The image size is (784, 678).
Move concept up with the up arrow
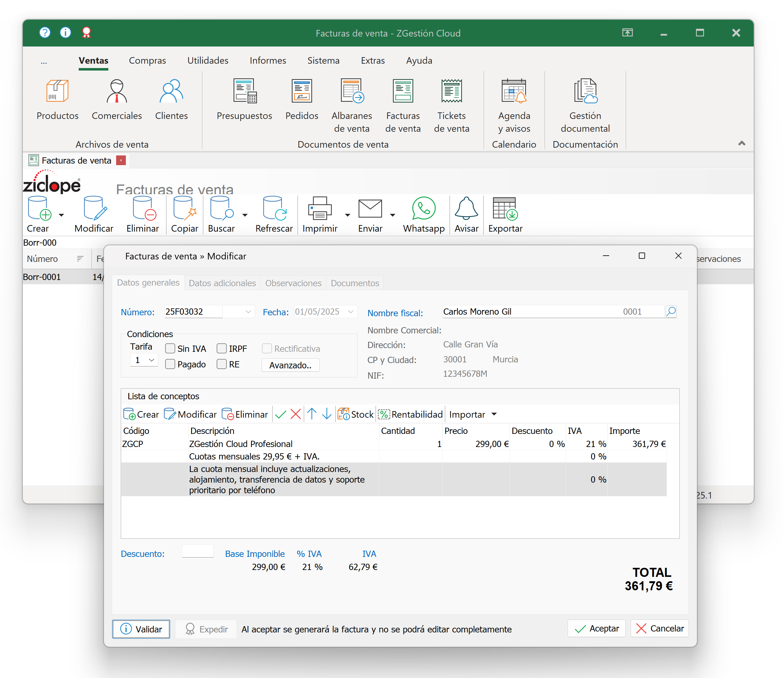click(312, 414)
